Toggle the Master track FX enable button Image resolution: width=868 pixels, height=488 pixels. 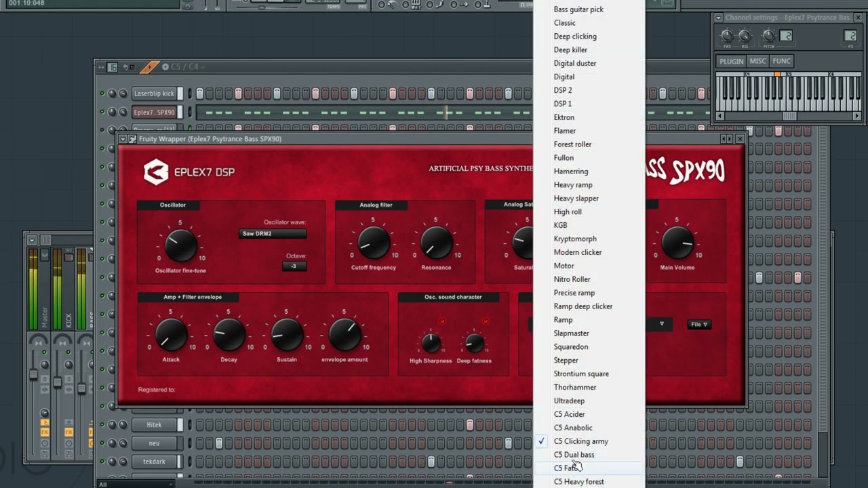(x=45, y=432)
